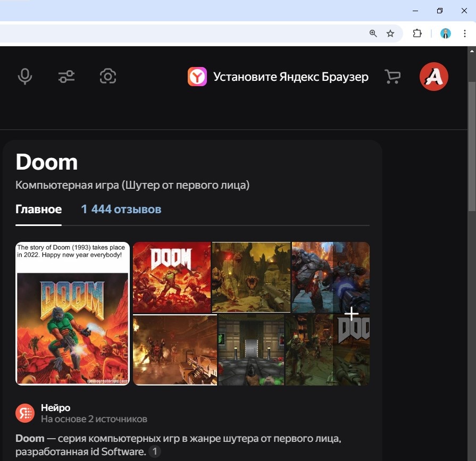The image size is (476, 461).
Task: Close the browser window
Action: pos(464,11)
